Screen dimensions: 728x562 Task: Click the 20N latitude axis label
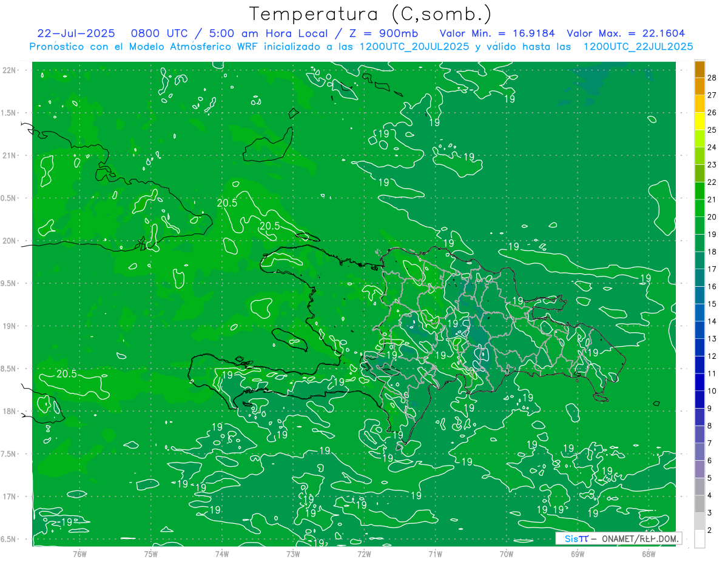9,241
